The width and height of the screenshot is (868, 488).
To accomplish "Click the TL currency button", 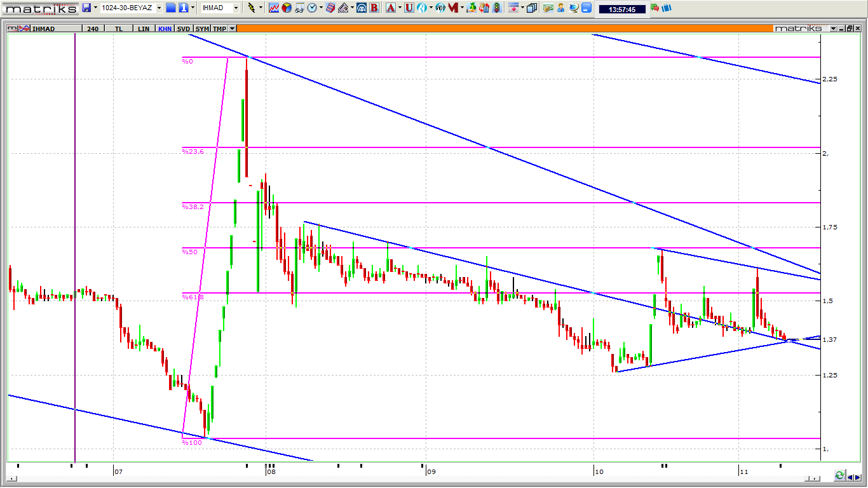I will coord(119,29).
